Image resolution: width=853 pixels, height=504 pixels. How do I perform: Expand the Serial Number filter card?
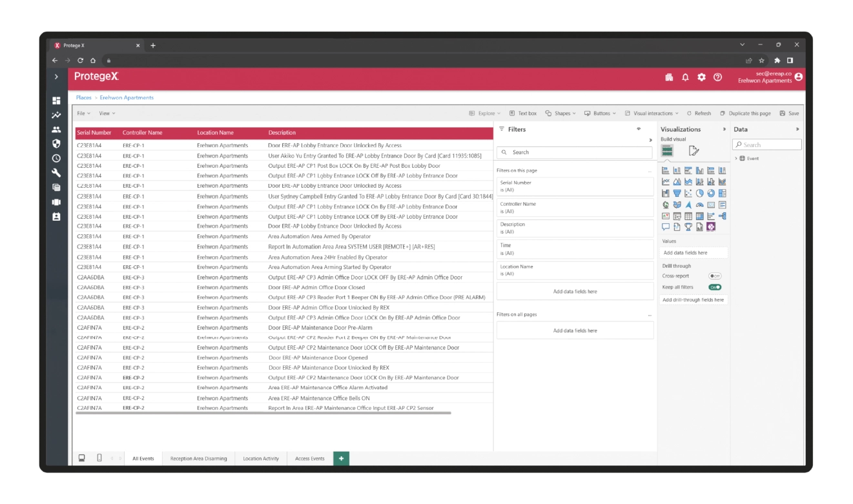pos(575,186)
